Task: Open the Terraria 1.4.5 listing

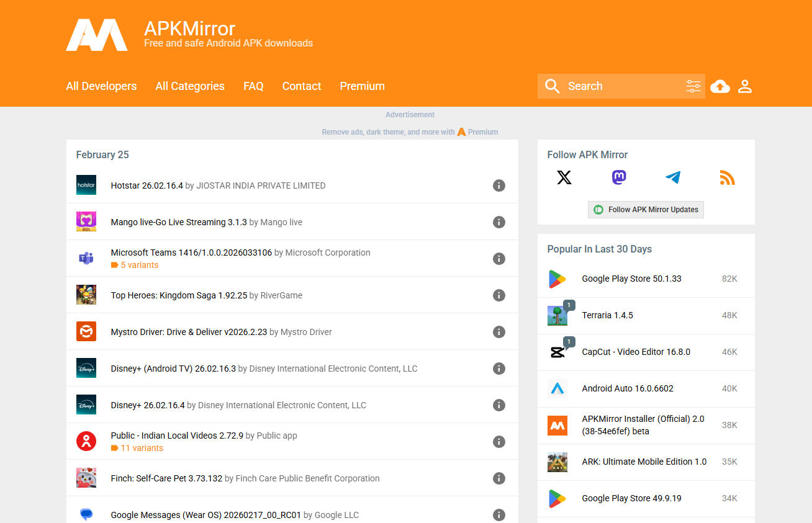Action: (x=607, y=315)
